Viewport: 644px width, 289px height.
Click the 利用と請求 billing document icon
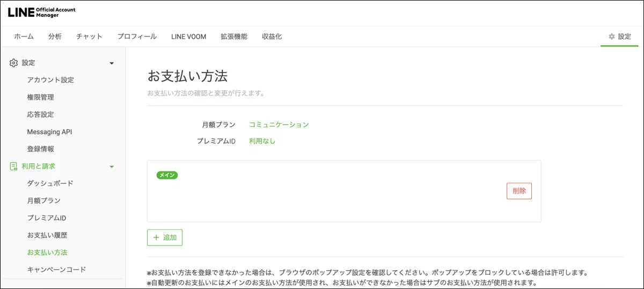[x=14, y=167]
